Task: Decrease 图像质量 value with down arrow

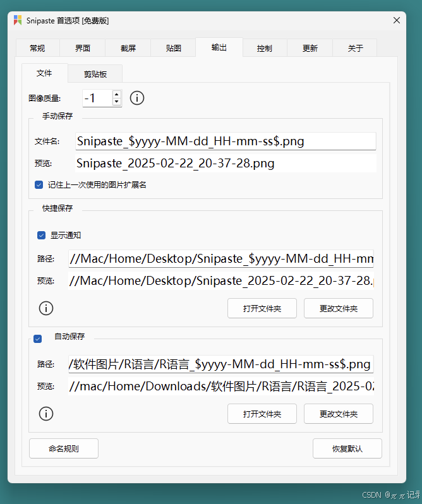Action: [x=117, y=102]
